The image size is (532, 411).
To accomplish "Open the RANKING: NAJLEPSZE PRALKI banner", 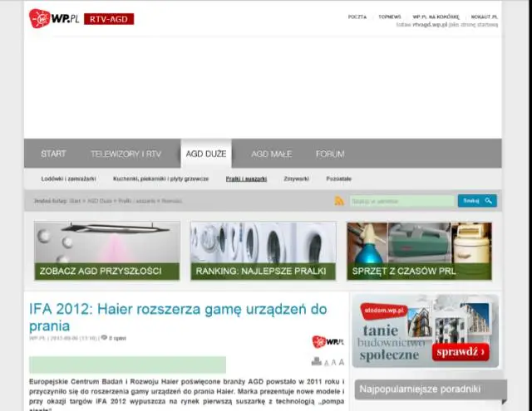I will point(264,251).
